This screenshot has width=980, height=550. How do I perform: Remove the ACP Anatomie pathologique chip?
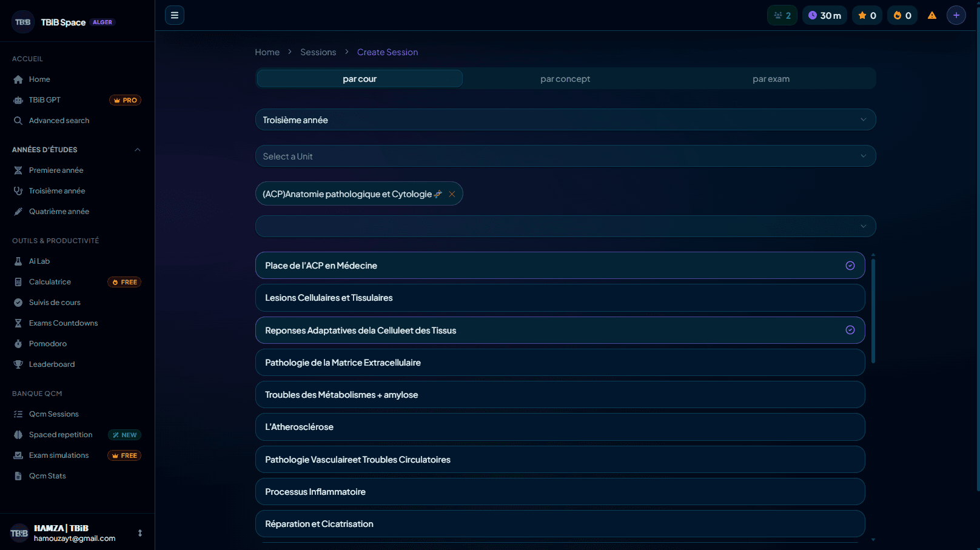452,194
